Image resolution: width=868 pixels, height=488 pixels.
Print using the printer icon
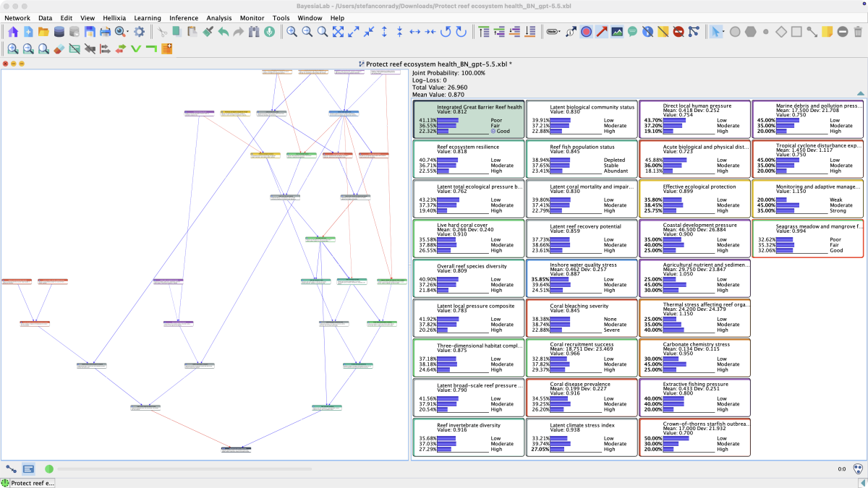point(105,32)
